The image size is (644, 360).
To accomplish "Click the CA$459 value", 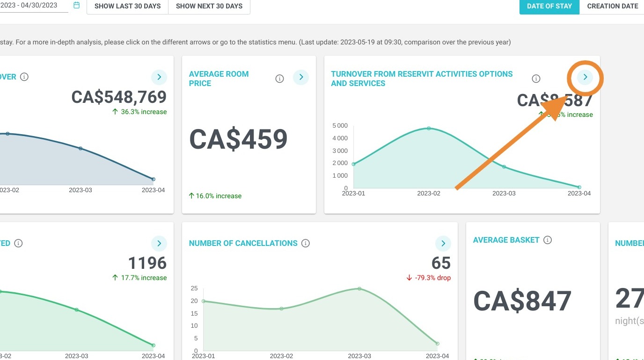I will 238,139.
